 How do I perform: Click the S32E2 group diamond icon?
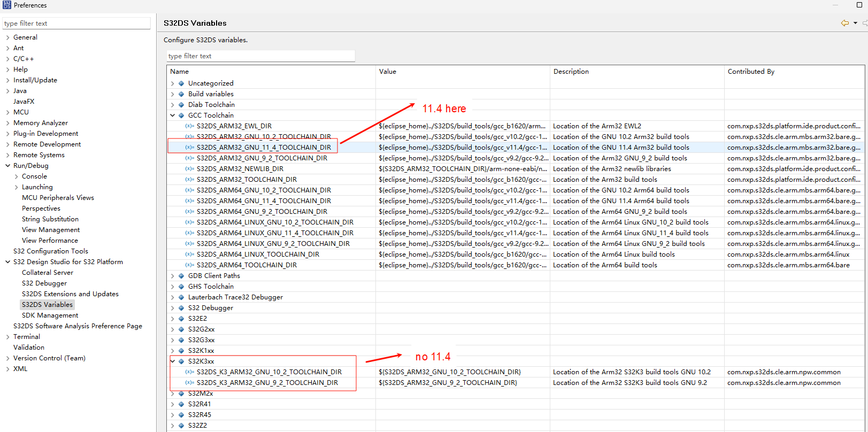click(181, 319)
